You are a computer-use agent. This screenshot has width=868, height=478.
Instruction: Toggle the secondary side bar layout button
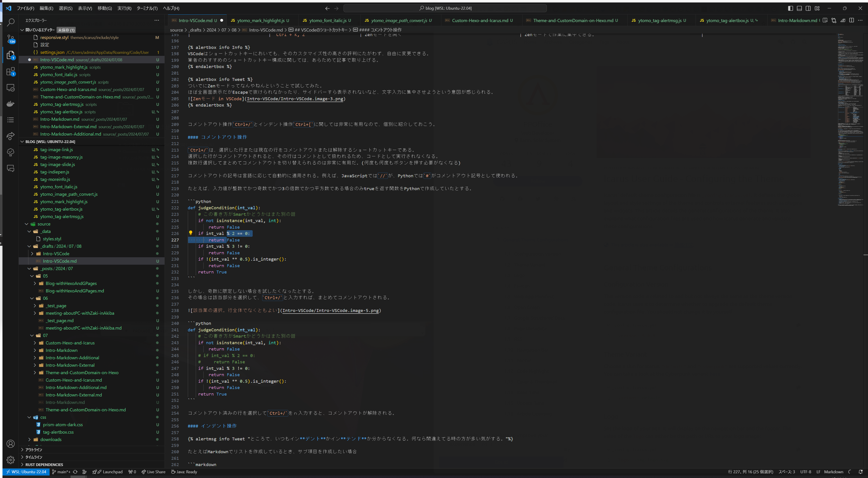pos(808,8)
